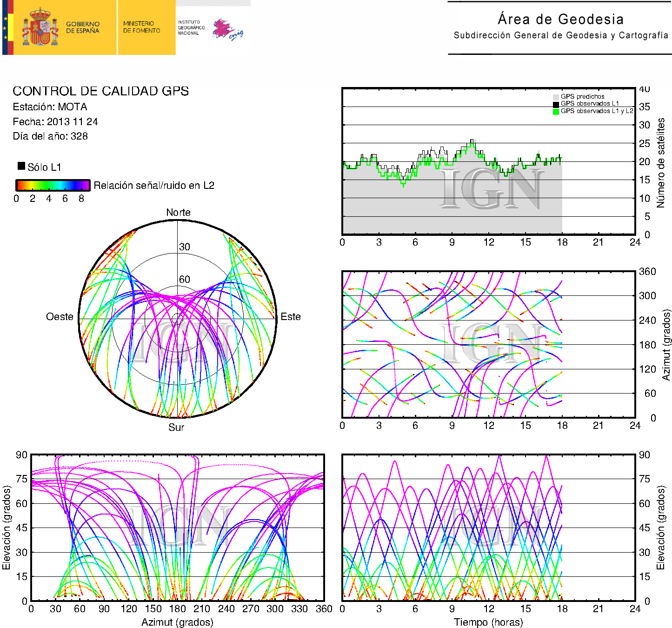Viewport: 672px width, 628px height.
Task: Click the green GPS observados L1 y L2 square
Action: click(555, 112)
